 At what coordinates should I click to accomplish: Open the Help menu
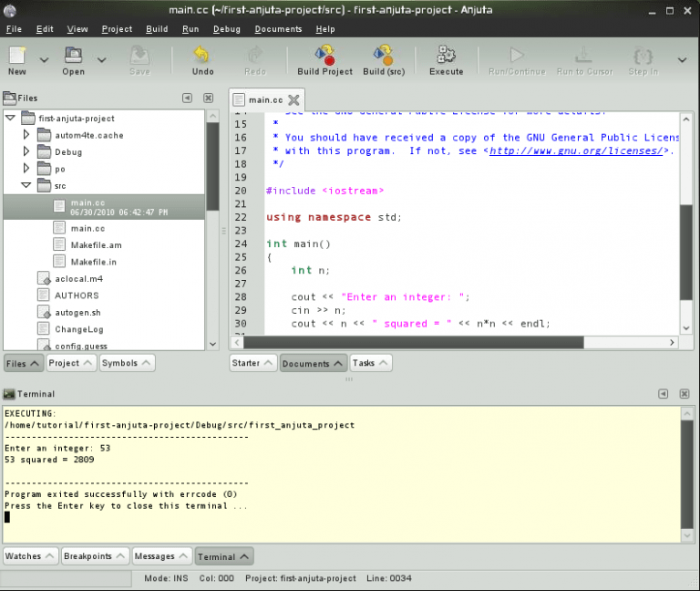pos(325,29)
